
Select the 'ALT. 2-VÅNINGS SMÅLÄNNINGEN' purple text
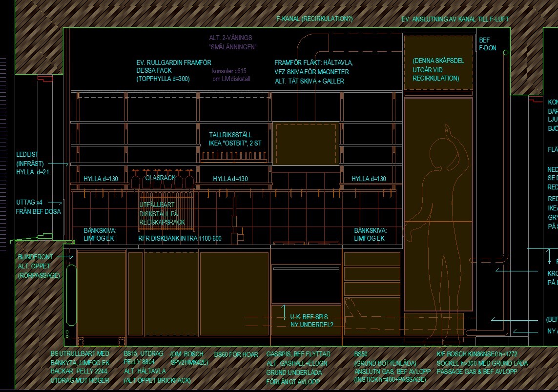click(x=232, y=42)
